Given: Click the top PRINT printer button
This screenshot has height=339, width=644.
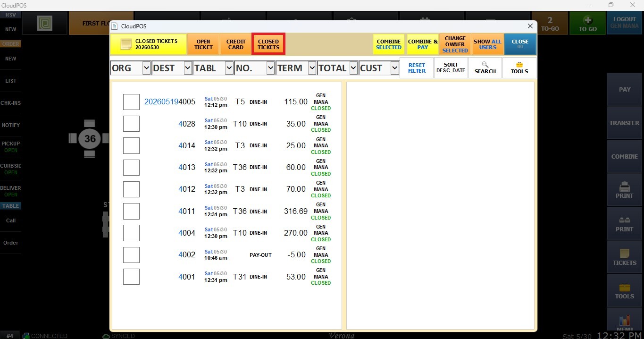Looking at the screenshot, I should pyautogui.click(x=624, y=189).
